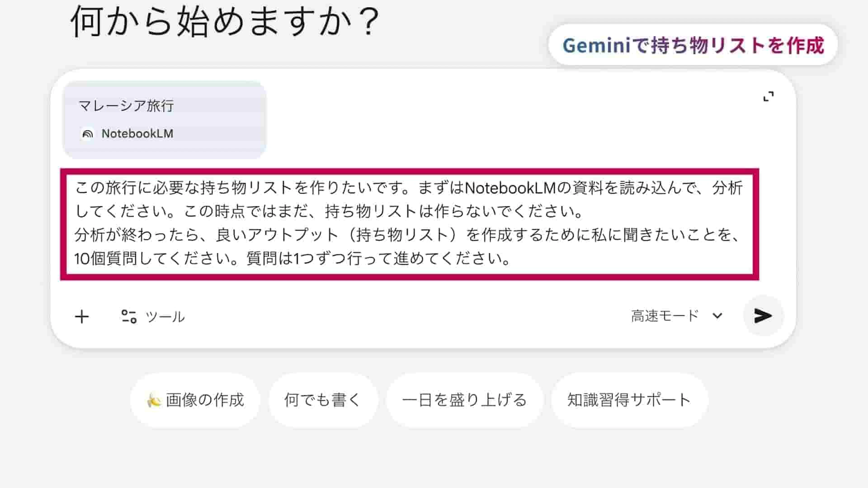Image resolution: width=868 pixels, height=488 pixels.
Task: Send the prompt with the arrow button
Action: click(x=763, y=316)
